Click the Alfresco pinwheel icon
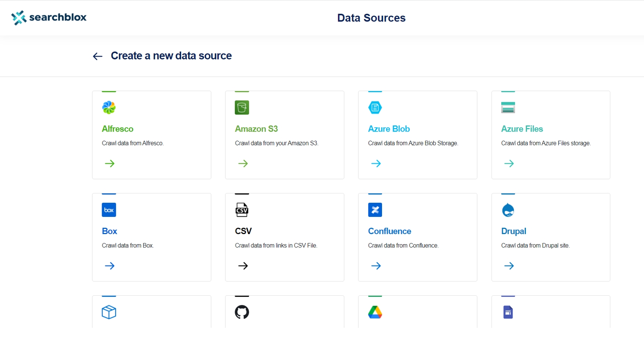 [109, 107]
